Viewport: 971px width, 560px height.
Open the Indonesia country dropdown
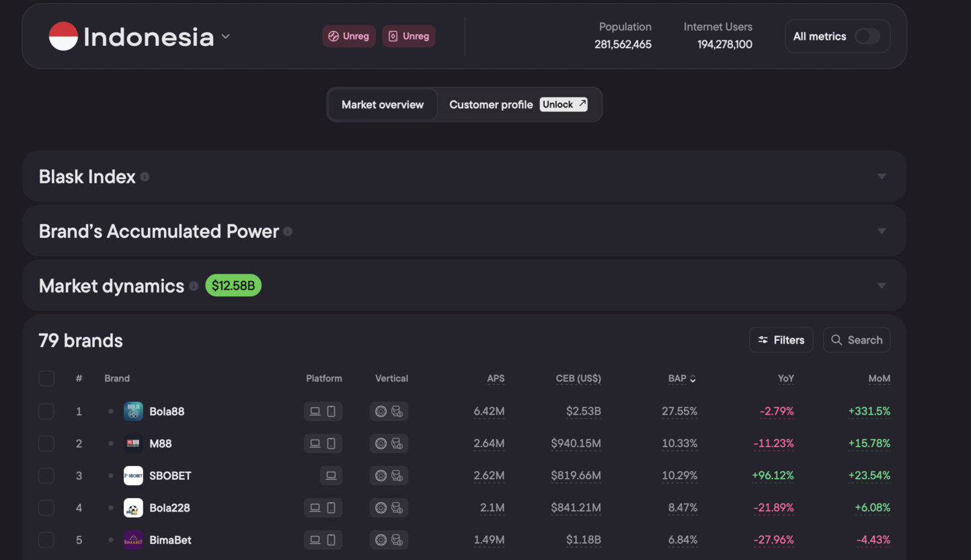[x=226, y=36]
